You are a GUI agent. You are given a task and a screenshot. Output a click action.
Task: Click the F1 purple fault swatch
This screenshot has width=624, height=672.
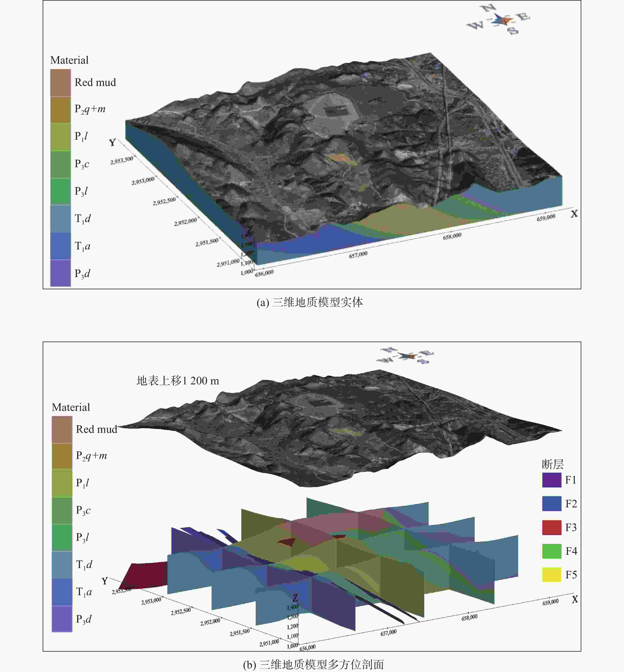551,480
